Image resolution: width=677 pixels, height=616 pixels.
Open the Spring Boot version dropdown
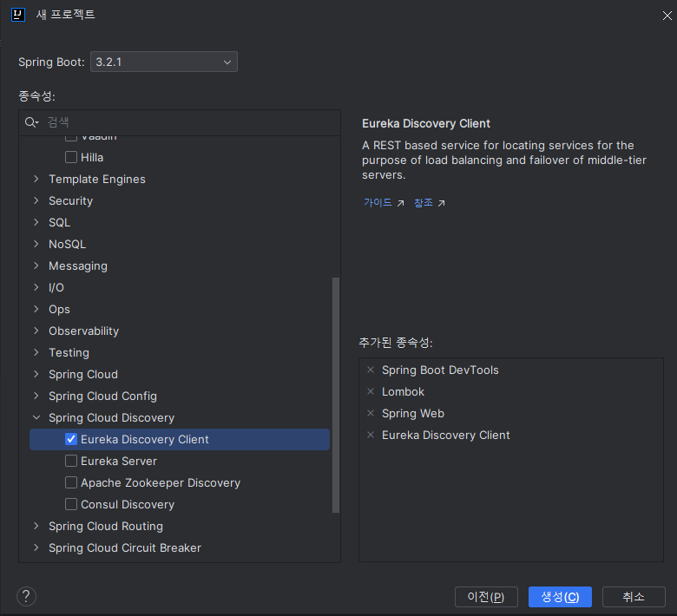point(164,62)
